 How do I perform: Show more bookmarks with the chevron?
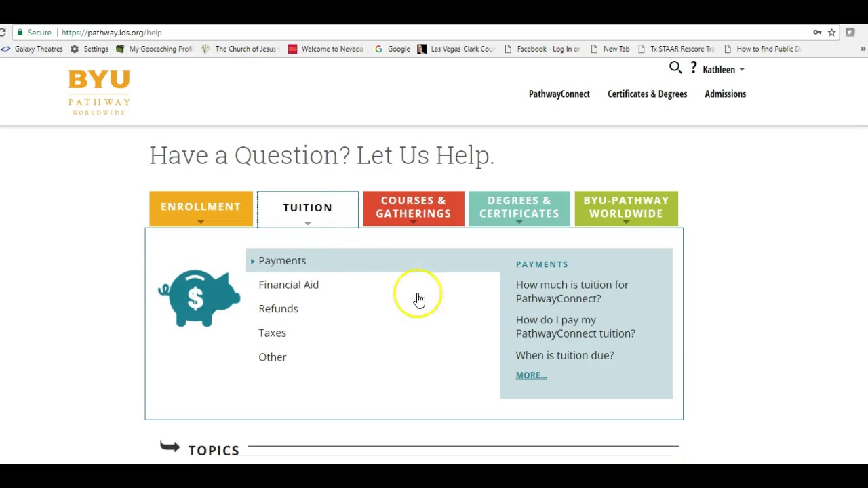tap(863, 49)
